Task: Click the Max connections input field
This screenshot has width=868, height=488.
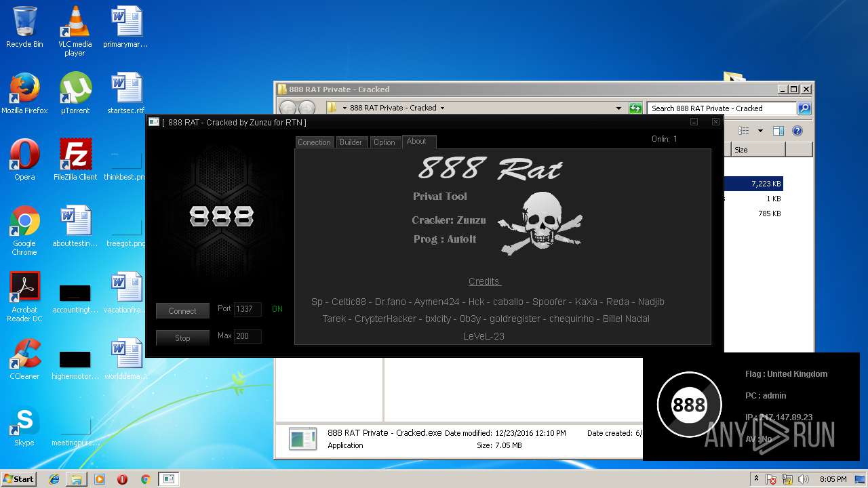Action: [x=248, y=336]
